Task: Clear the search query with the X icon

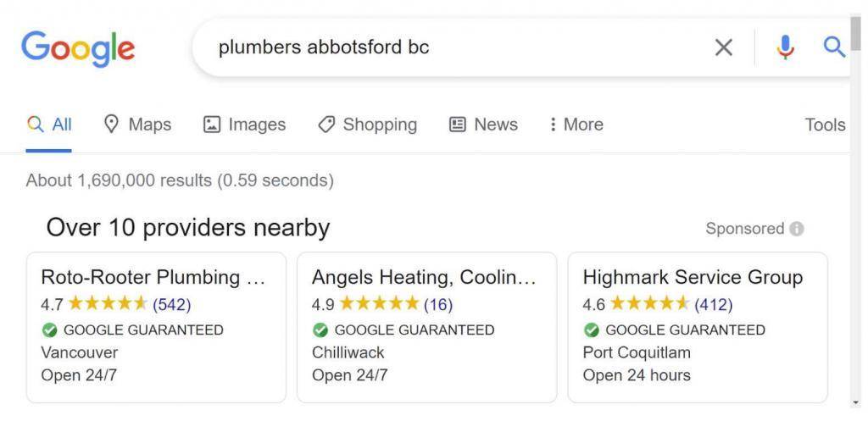Action: click(x=724, y=47)
